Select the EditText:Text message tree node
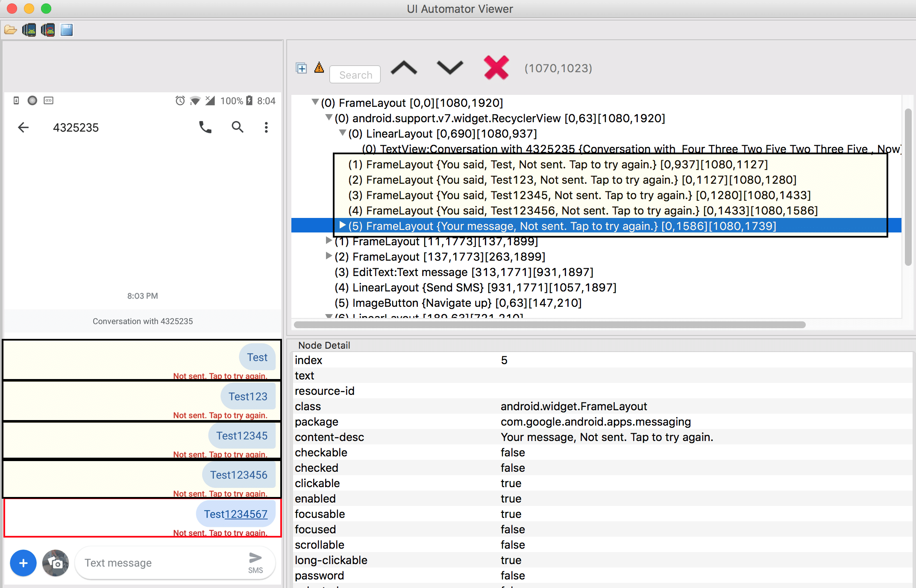Image resolution: width=916 pixels, height=588 pixels. [464, 272]
